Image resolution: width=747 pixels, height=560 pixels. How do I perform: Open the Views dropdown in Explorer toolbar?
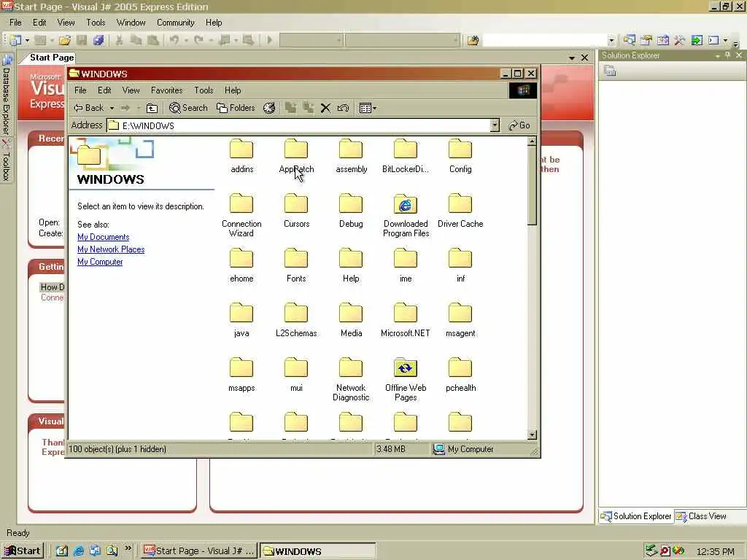click(368, 108)
